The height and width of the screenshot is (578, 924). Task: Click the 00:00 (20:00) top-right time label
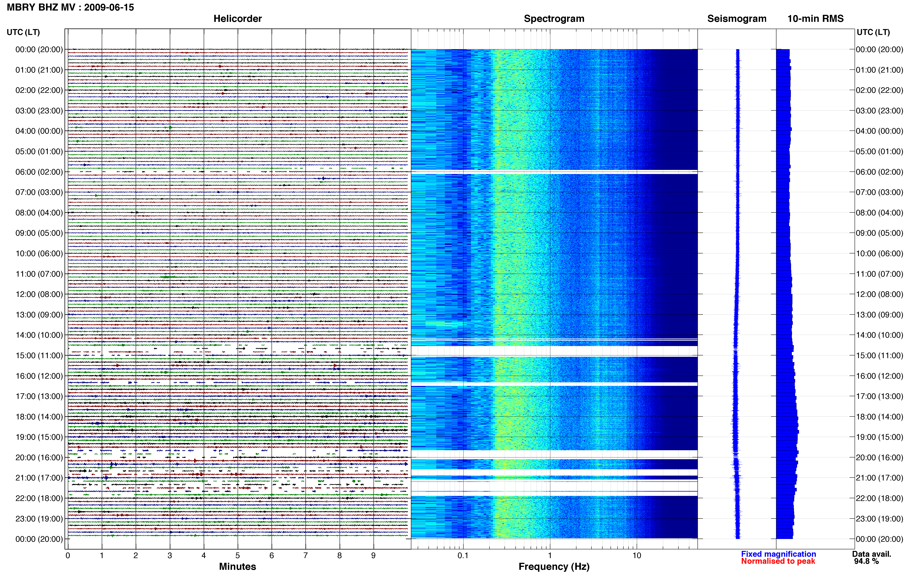[x=879, y=49]
